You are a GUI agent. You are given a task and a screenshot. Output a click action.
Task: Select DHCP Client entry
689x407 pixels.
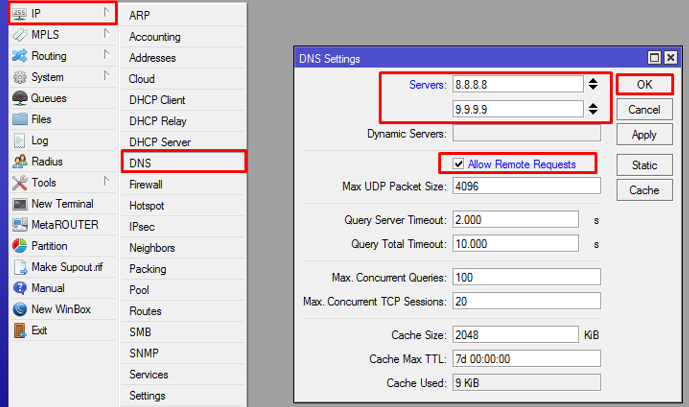click(183, 100)
